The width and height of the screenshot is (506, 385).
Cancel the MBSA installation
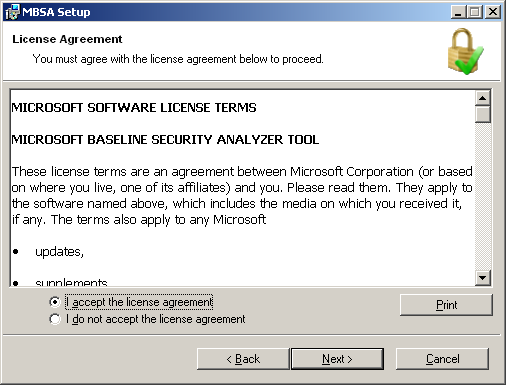(x=442, y=359)
